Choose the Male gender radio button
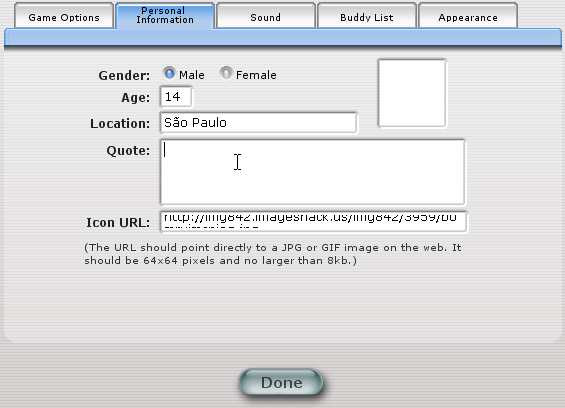565x408 pixels. [x=169, y=73]
